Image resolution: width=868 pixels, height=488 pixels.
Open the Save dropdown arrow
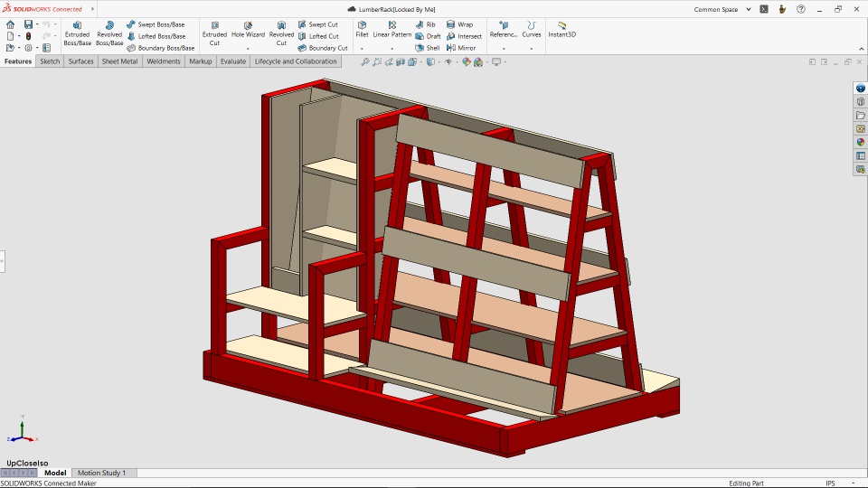[37, 24]
